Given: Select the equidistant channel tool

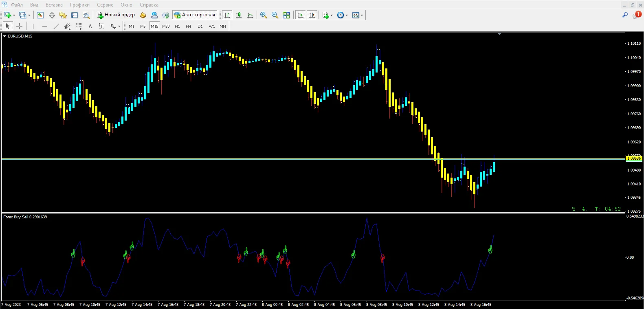Looking at the screenshot, I should pos(68,26).
